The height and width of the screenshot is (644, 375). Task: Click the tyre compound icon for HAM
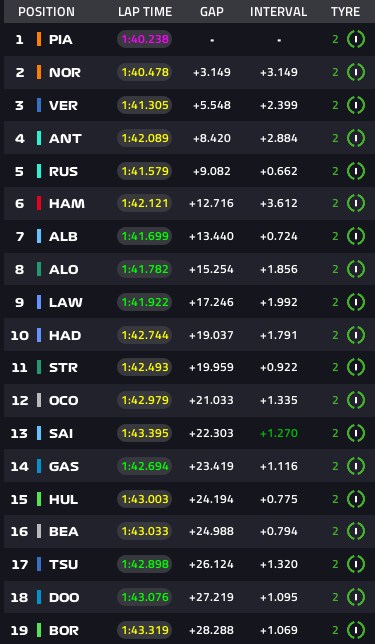click(x=356, y=203)
